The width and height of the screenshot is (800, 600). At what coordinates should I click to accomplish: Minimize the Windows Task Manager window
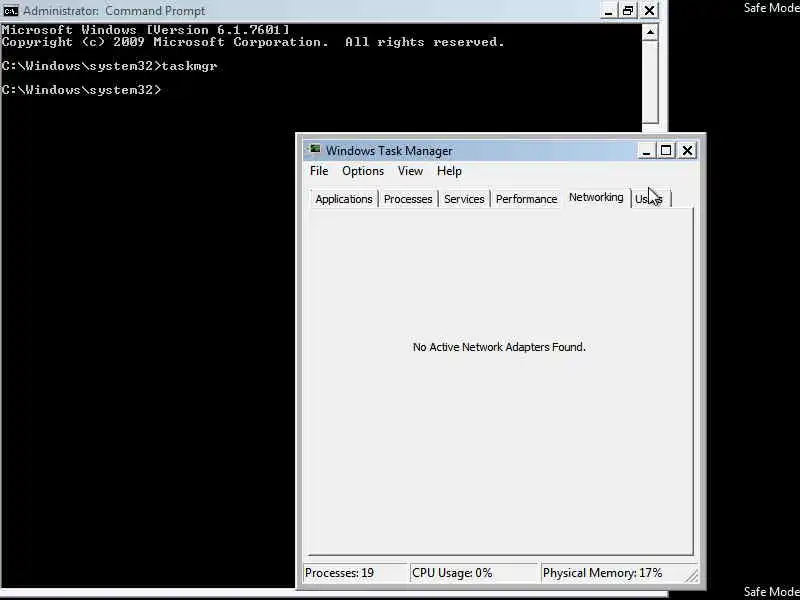pos(646,151)
